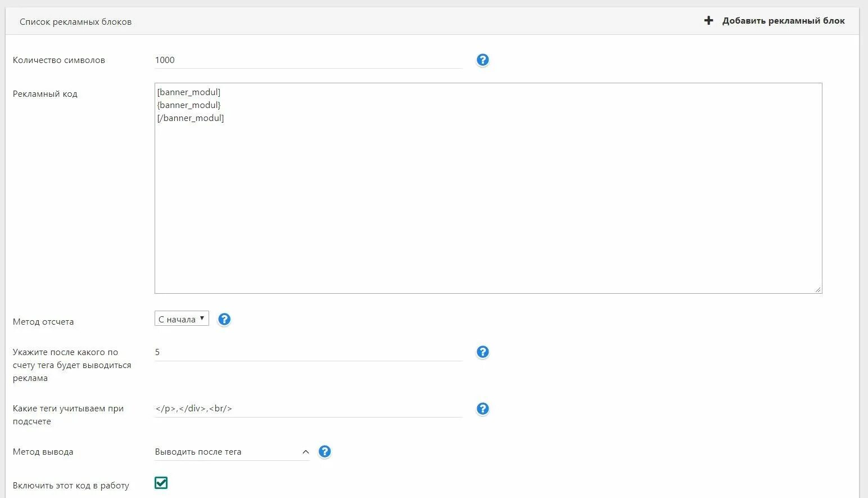Click the 'Рекламный код' label
This screenshot has width=868, height=498.
point(45,94)
